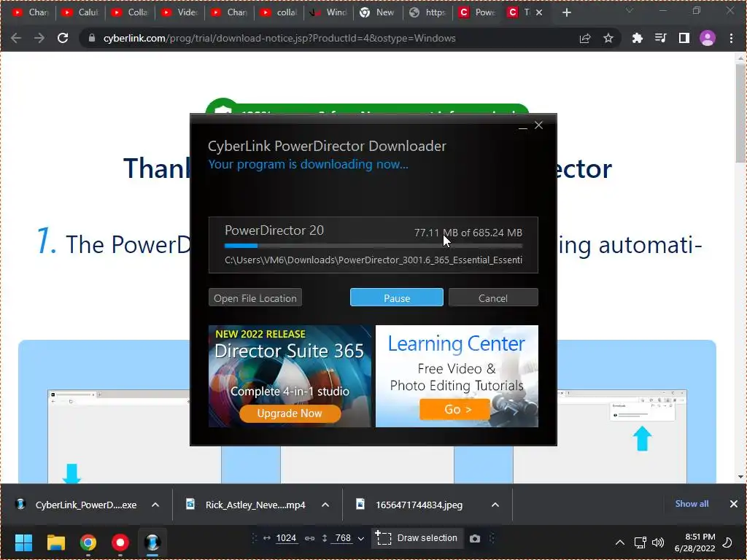Viewport: 747px width, 560px height.
Task: Toggle the Chrome side panel
Action: click(684, 38)
